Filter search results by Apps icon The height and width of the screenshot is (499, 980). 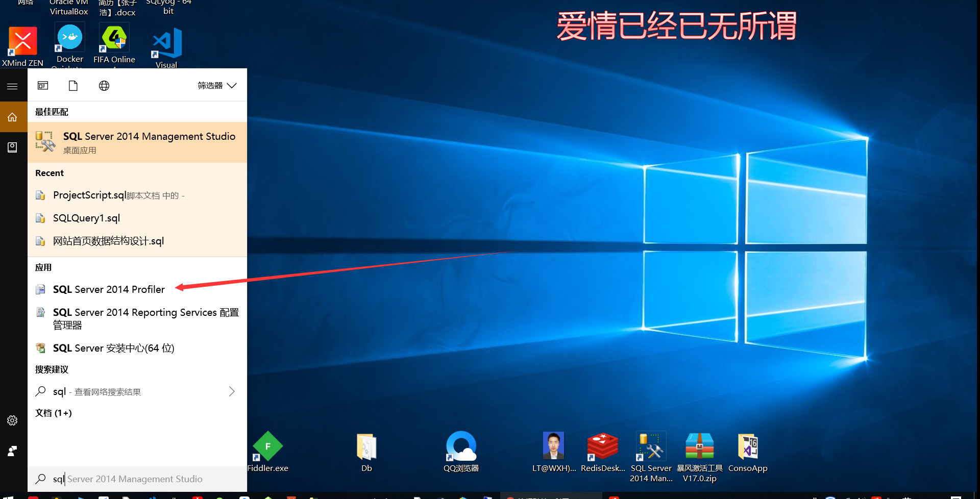coord(43,86)
